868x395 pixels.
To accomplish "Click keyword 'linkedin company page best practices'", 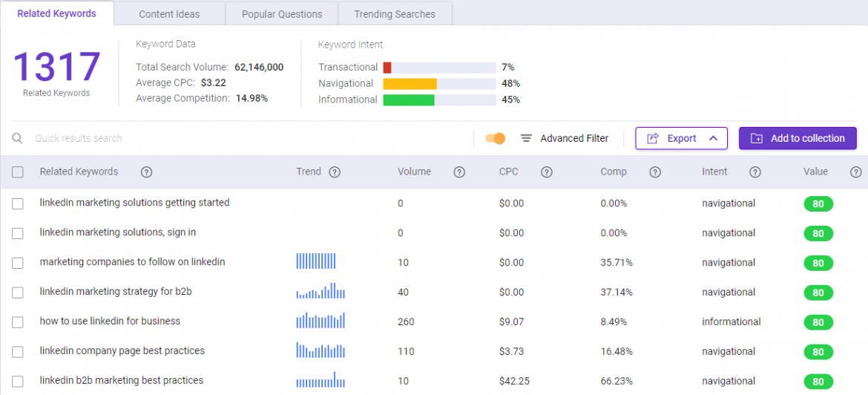I will 122,350.
